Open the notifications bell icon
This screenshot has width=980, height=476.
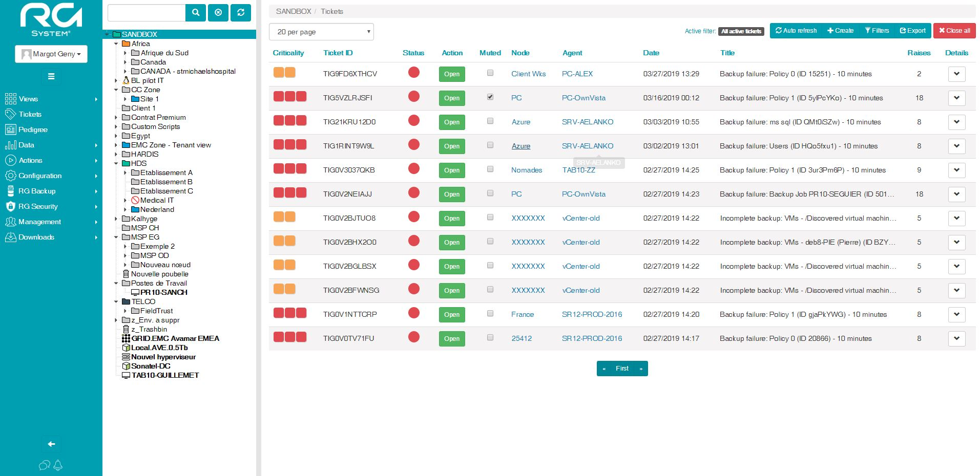click(58, 465)
